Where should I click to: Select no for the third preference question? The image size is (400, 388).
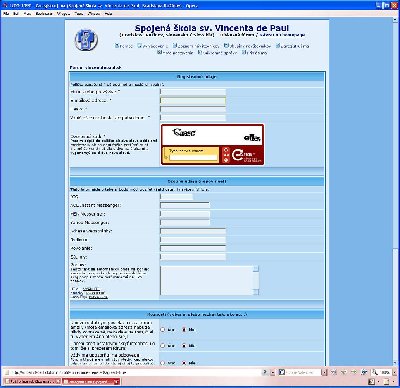tap(184, 363)
